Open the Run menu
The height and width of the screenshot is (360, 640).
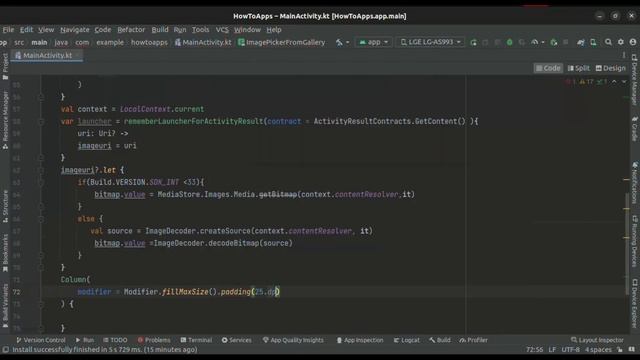click(x=180, y=29)
